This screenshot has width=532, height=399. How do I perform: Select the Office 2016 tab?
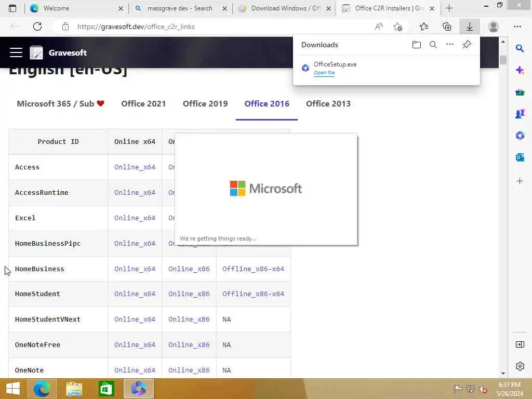point(267,104)
